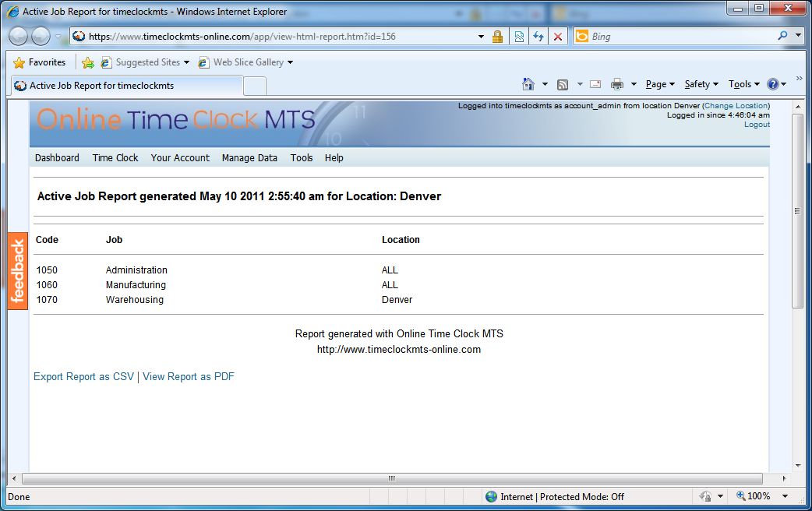This screenshot has width=812, height=511.
Task: Click the browser Back arrow button
Action: (x=18, y=37)
